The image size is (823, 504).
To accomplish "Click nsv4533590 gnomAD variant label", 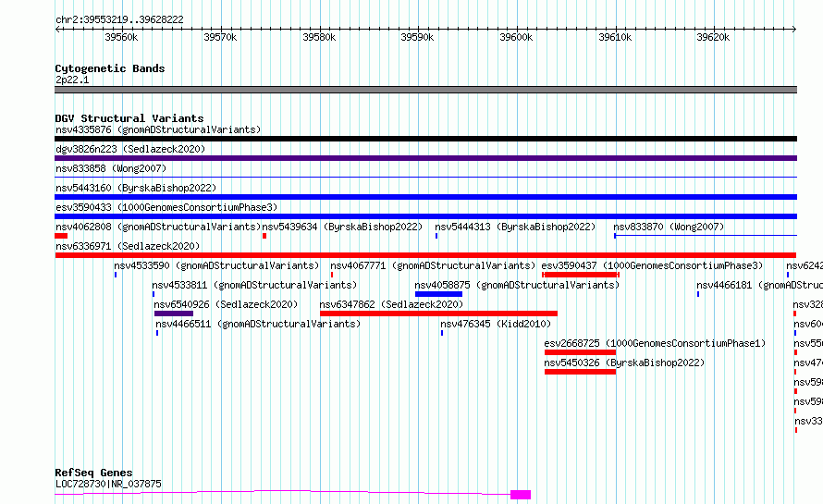I will [216, 265].
